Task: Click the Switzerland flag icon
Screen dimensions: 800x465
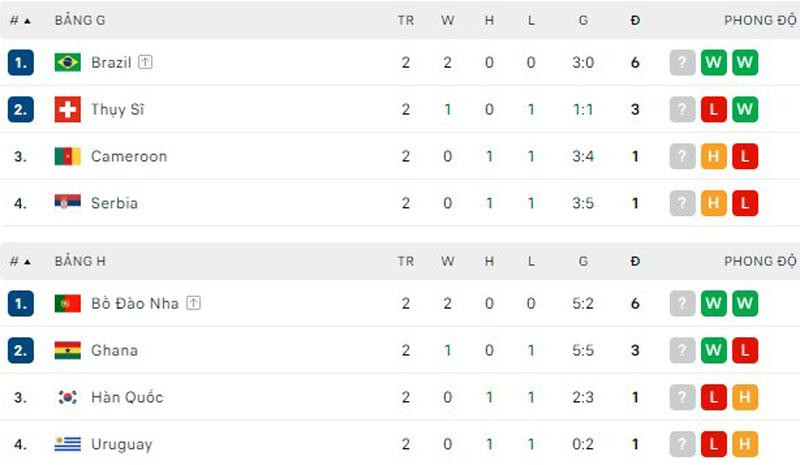Action: (x=67, y=109)
